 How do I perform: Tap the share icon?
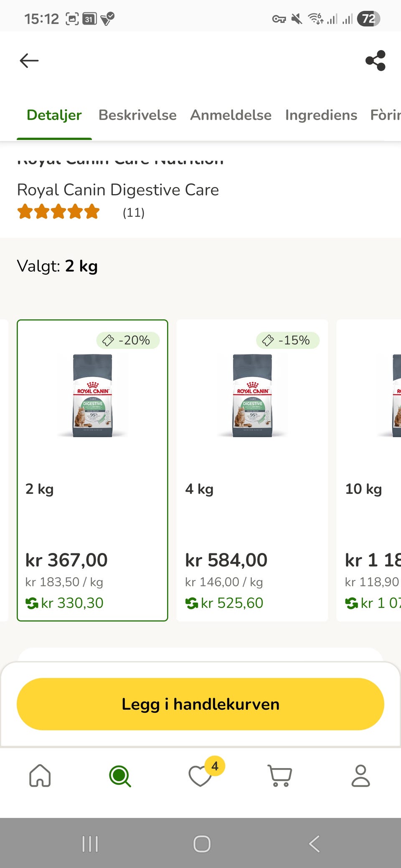375,61
